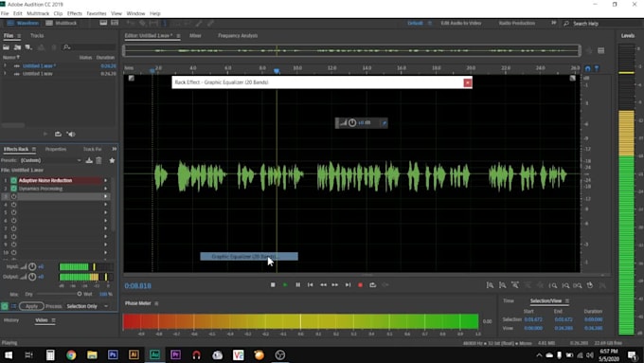This screenshot has width=644, height=363.
Task: Open the Multitrack menu
Action: (x=38, y=13)
